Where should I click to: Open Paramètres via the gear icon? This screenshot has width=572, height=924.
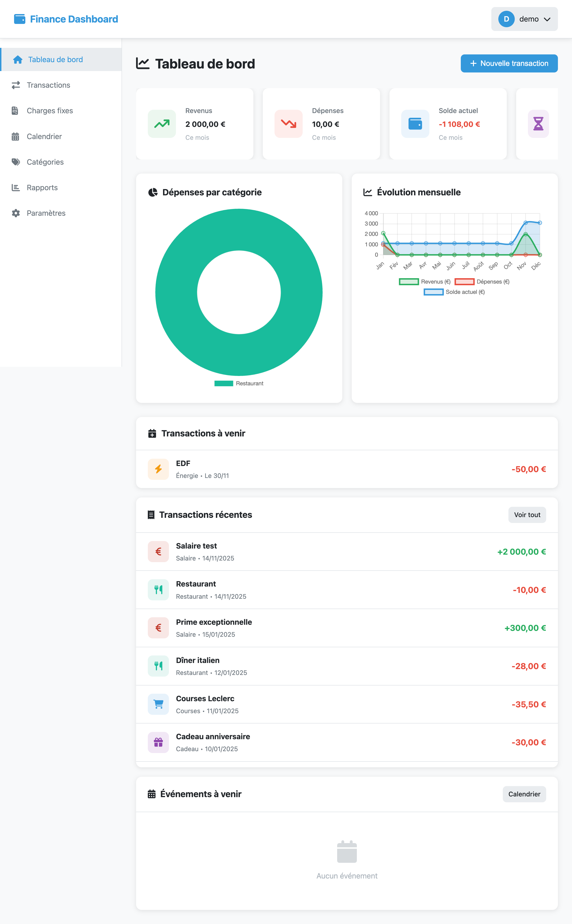coord(15,213)
